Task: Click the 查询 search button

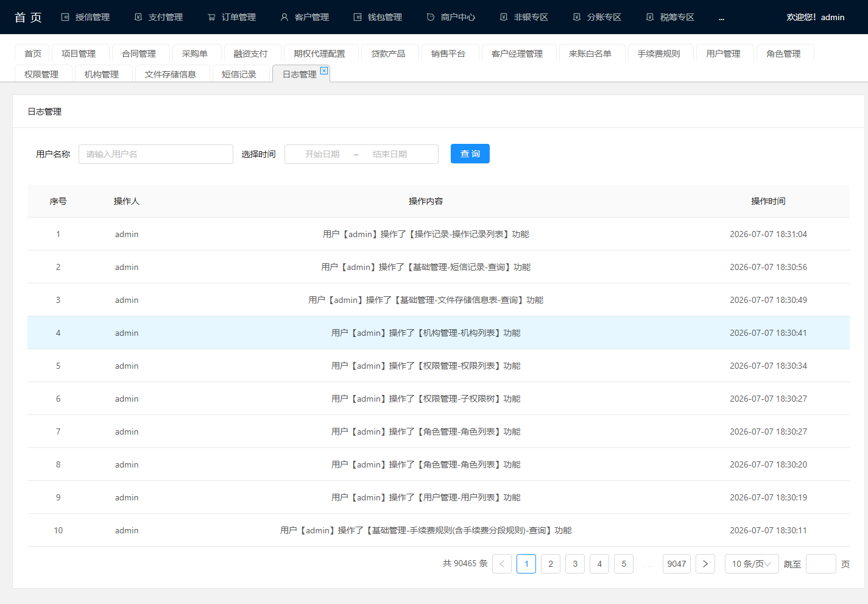Action: pos(470,154)
